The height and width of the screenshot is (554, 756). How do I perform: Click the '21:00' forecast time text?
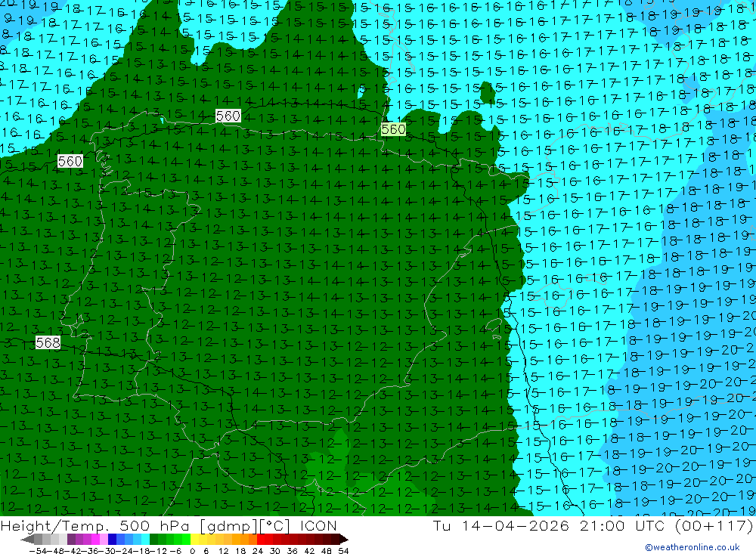602,525
